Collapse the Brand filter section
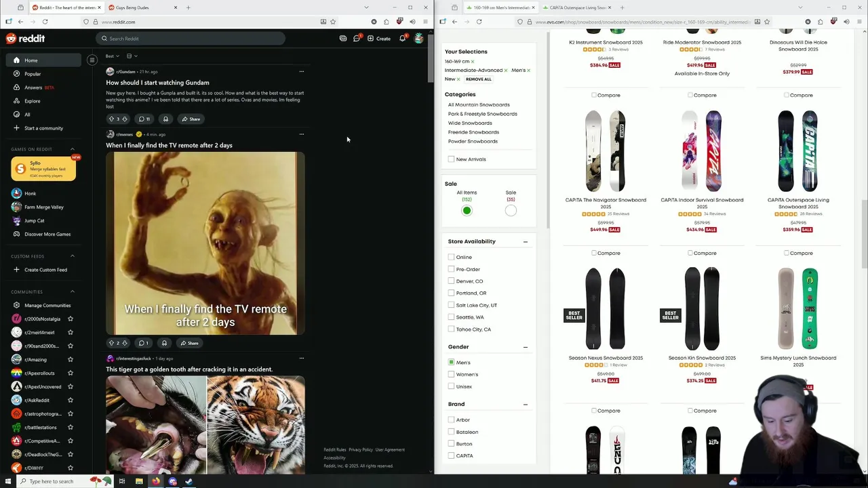The width and height of the screenshot is (868, 488). pyautogui.click(x=526, y=405)
